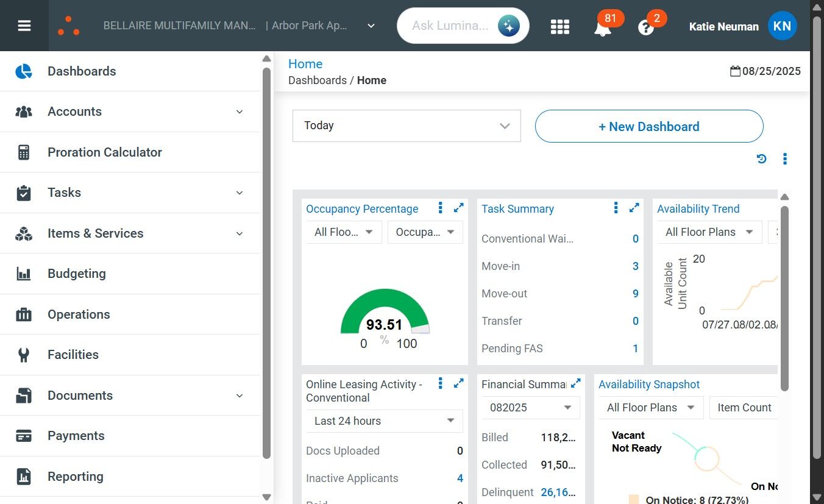Click the Tasks clipboard icon
This screenshot has height=504, width=824.
point(24,193)
